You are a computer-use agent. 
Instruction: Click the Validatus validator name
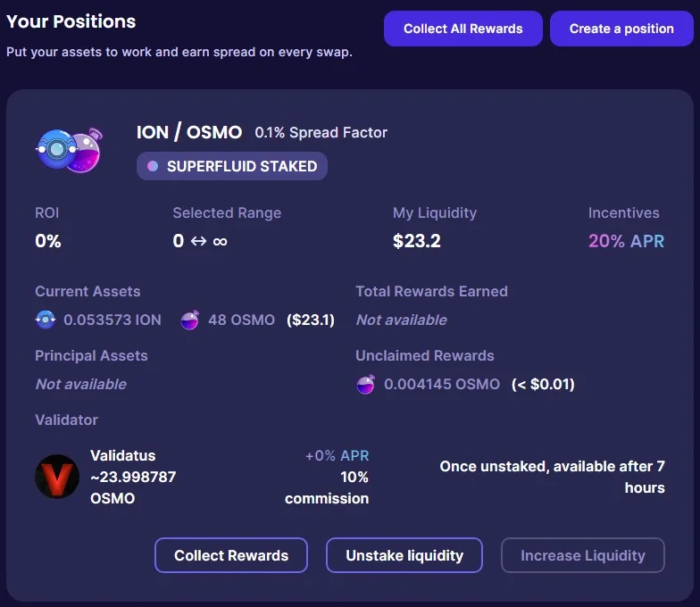[x=123, y=455]
